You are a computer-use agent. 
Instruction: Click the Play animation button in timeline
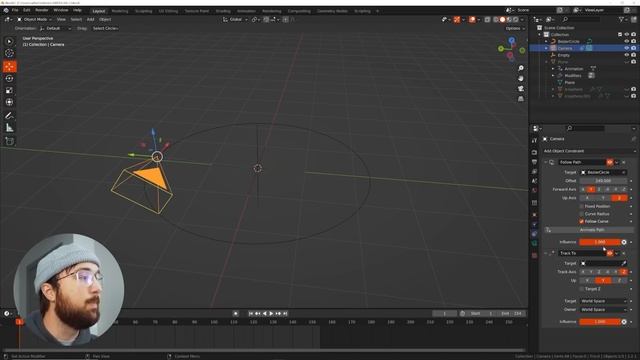tap(271, 313)
